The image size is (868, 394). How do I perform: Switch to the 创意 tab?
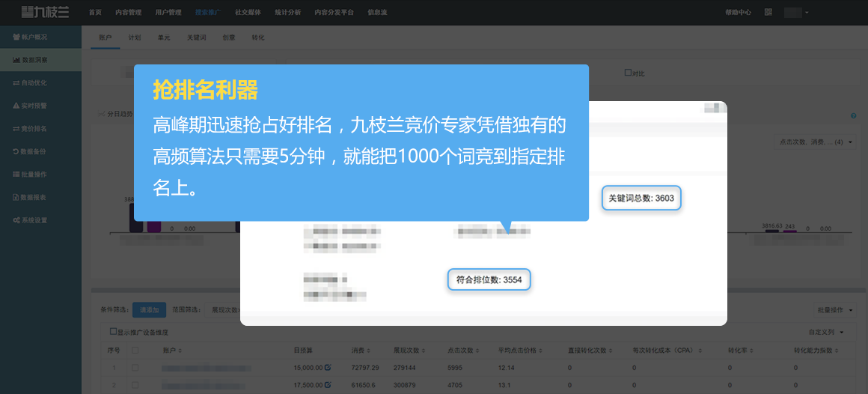click(x=229, y=37)
